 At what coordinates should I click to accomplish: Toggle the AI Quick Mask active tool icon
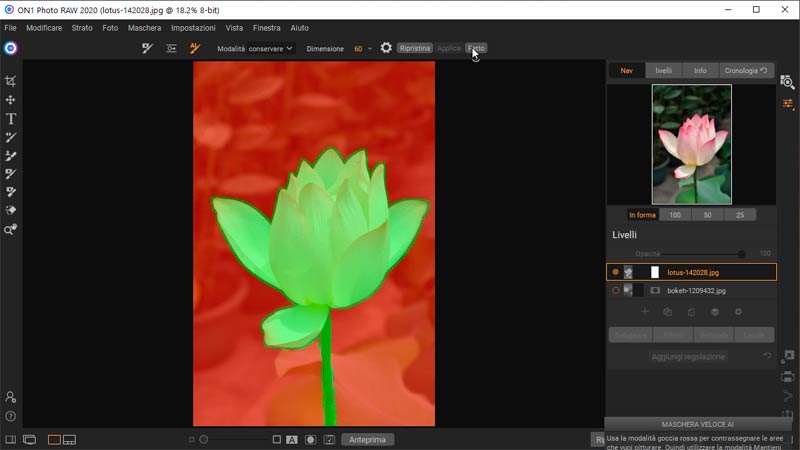[195, 48]
